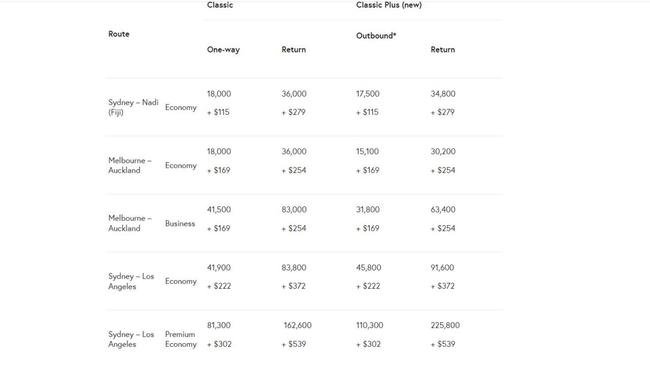
Task: Click the 41,500 one-way points value
Action: (219, 210)
